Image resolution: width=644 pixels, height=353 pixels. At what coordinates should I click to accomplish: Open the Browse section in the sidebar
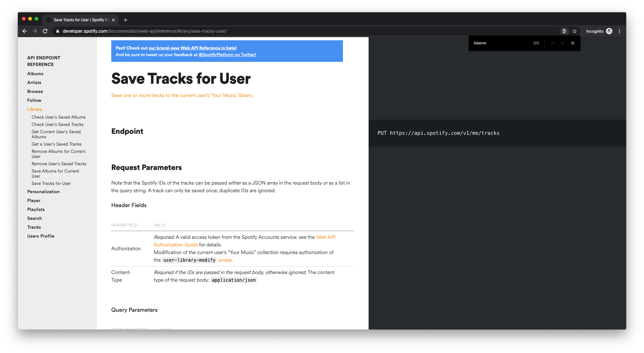pyautogui.click(x=35, y=91)
